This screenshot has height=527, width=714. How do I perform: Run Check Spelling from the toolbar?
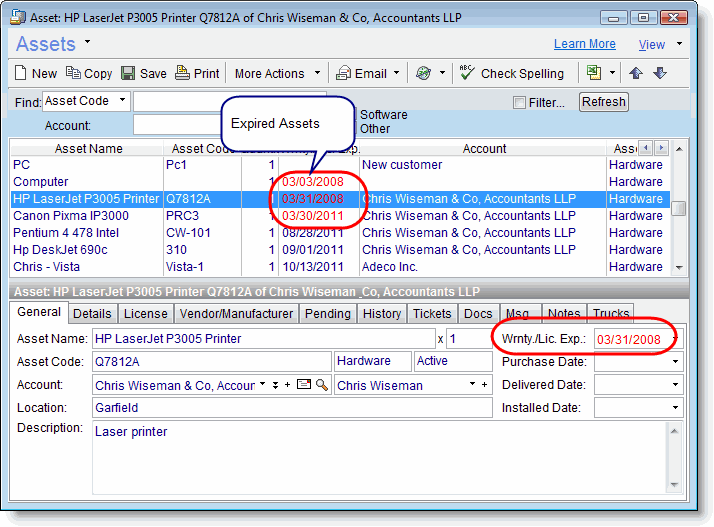(512, 73)
